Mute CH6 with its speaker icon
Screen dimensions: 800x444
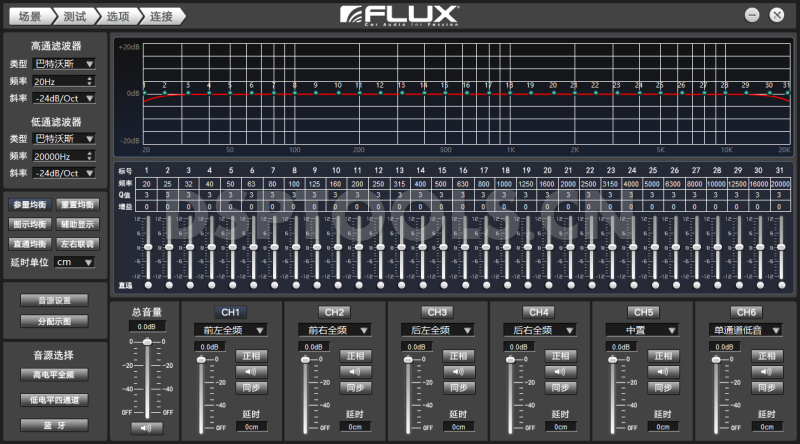tap(767, 372)
